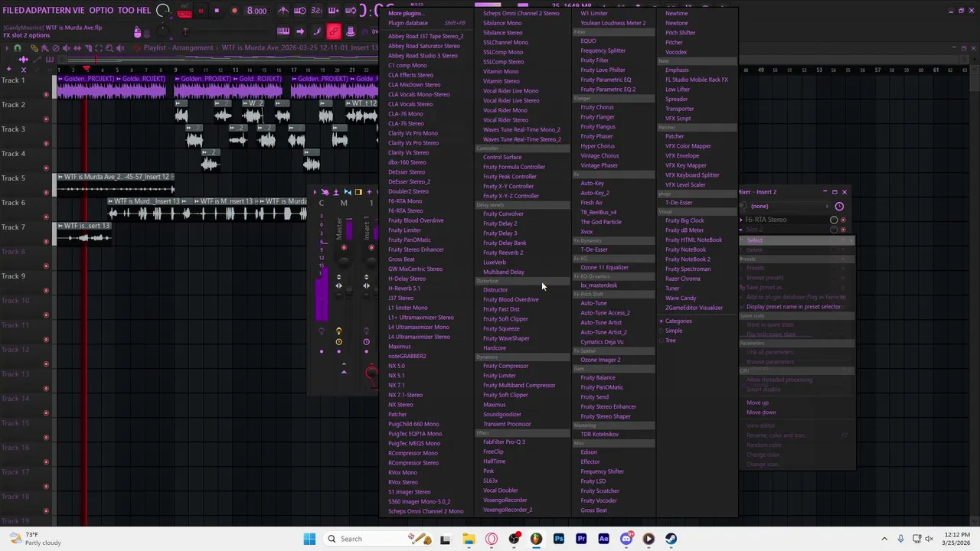Open the (none) preset dropdown in Mixer
Viewport: 980px width, 551px height.
789,206
